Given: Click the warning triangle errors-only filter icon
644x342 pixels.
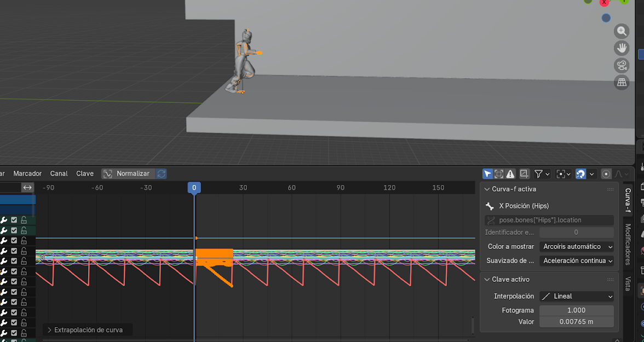Looking at the screenshot, I should click(510, 174).
